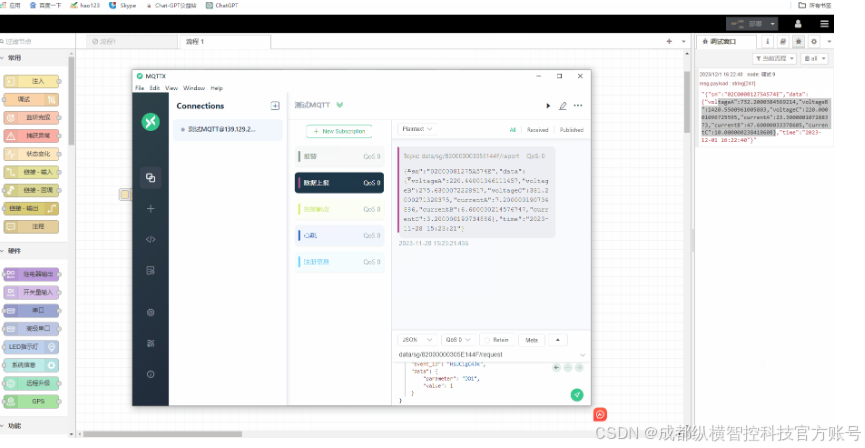Show only Published messages
Screen dimensions: 865x448
point(572,130)
